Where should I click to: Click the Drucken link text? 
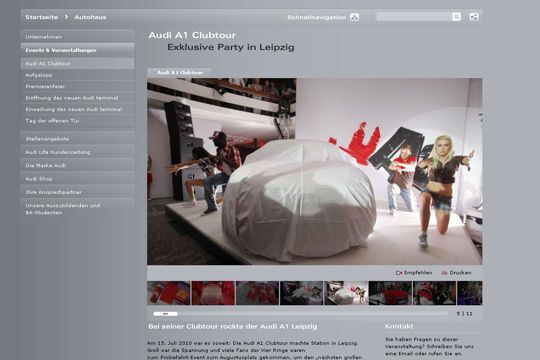pos(460,272)
